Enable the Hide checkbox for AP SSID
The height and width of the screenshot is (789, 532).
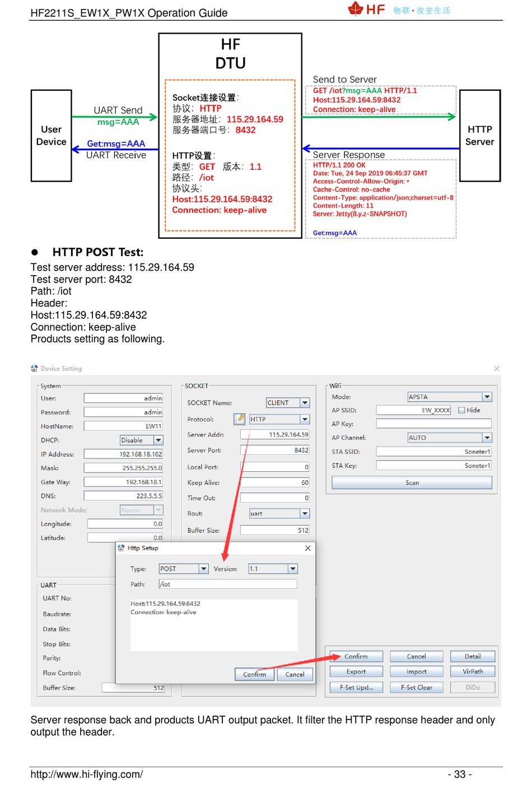(x=461, y=410)
